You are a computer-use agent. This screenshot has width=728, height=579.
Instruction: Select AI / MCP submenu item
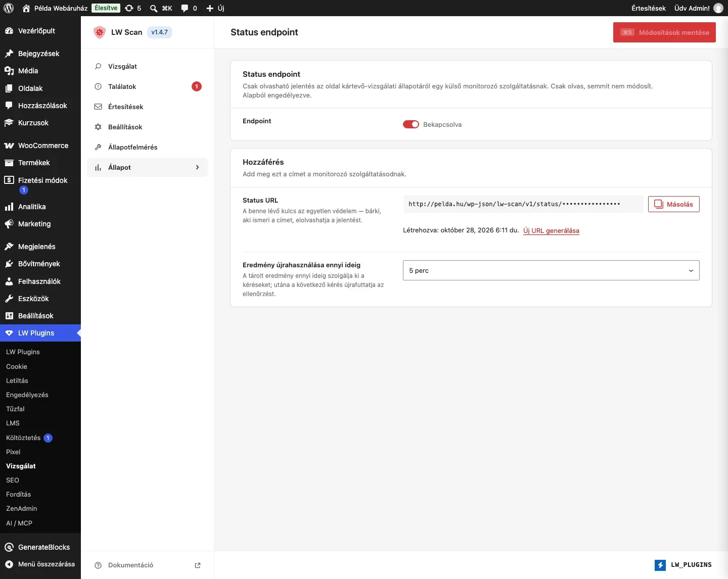coord(19,523)
